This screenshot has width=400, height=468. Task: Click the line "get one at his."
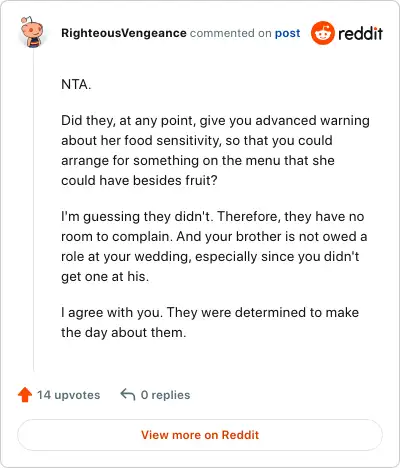point(105,277)
